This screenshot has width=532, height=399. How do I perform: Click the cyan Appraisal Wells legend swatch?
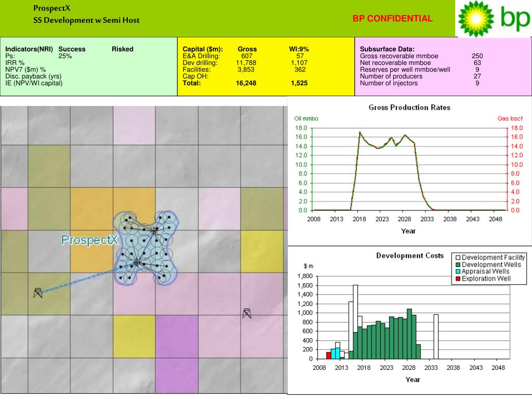click(x=458, y=272)
